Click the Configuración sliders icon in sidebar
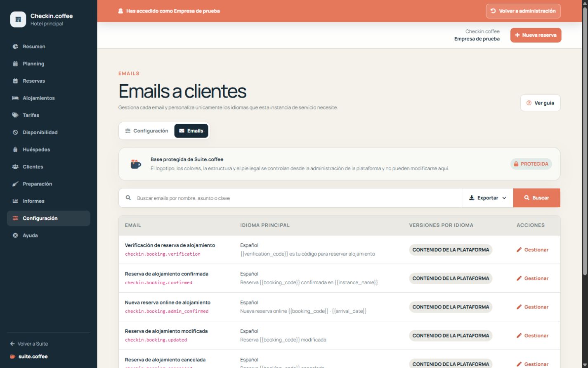The width and height of the screenshot is (588, 368). (x=15, y=218)
